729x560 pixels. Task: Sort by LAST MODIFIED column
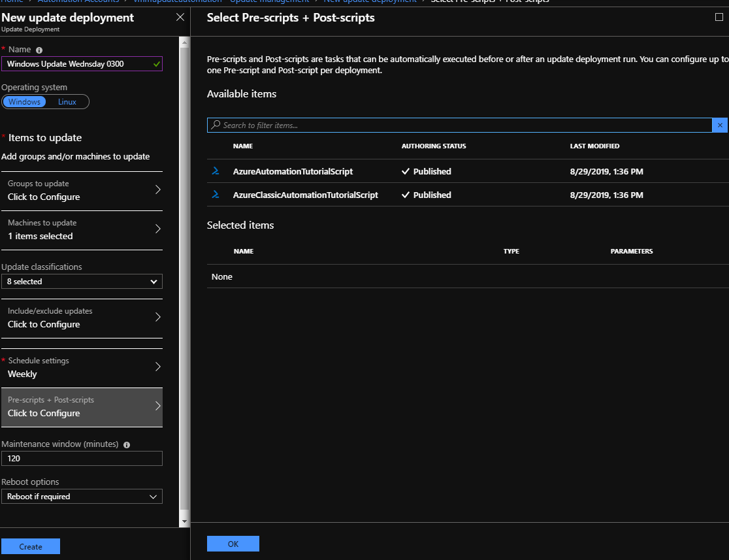coord(594,146)
